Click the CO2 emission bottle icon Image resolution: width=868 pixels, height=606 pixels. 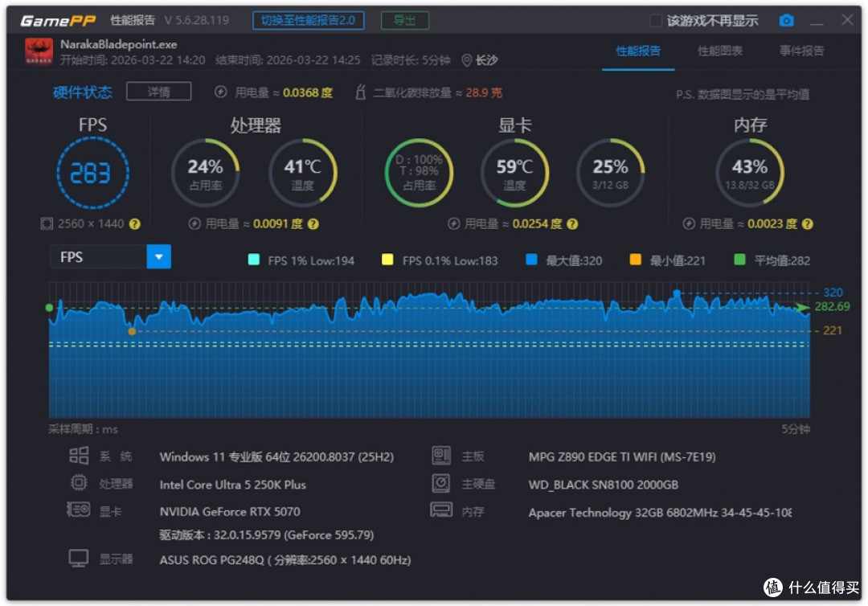pos(360,92)
